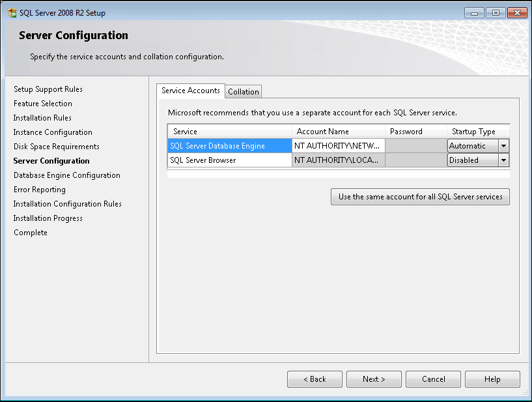Click Use the same account for all services

click(x=420, y=197)
